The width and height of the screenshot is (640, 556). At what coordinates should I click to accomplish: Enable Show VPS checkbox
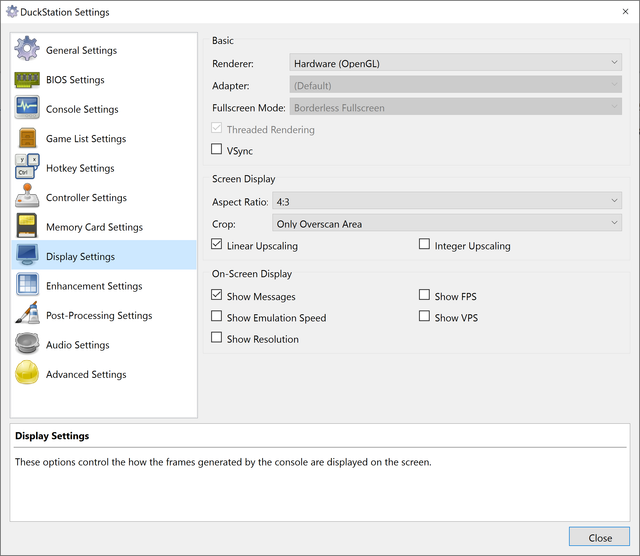[x=424, y=316]
